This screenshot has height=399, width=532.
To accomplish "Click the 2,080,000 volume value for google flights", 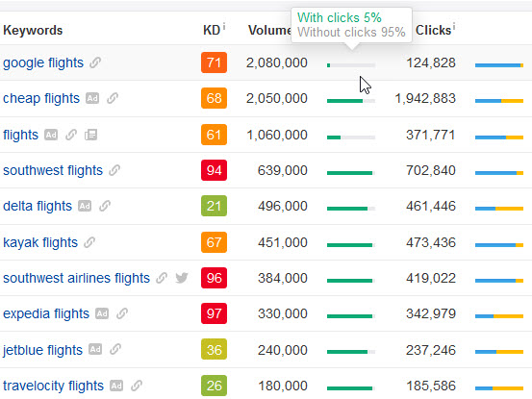I will pyautogui.click(x=277, y=62).
